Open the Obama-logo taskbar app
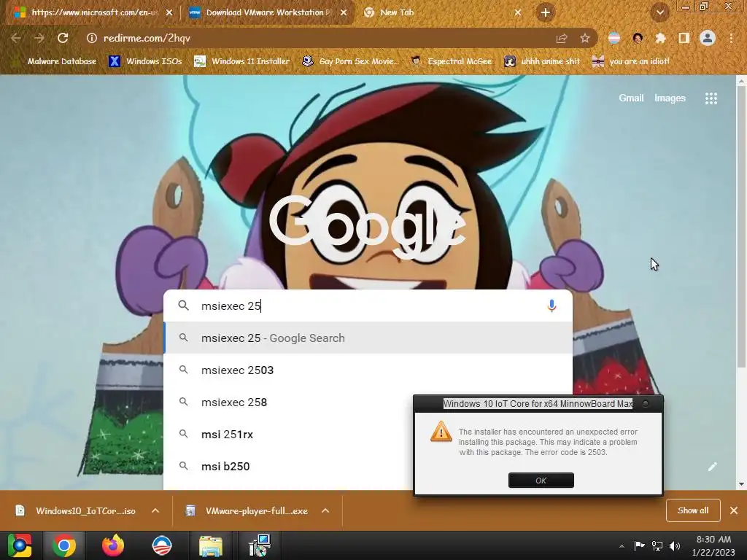Screen dimensions: 747x560 point(161,545)
